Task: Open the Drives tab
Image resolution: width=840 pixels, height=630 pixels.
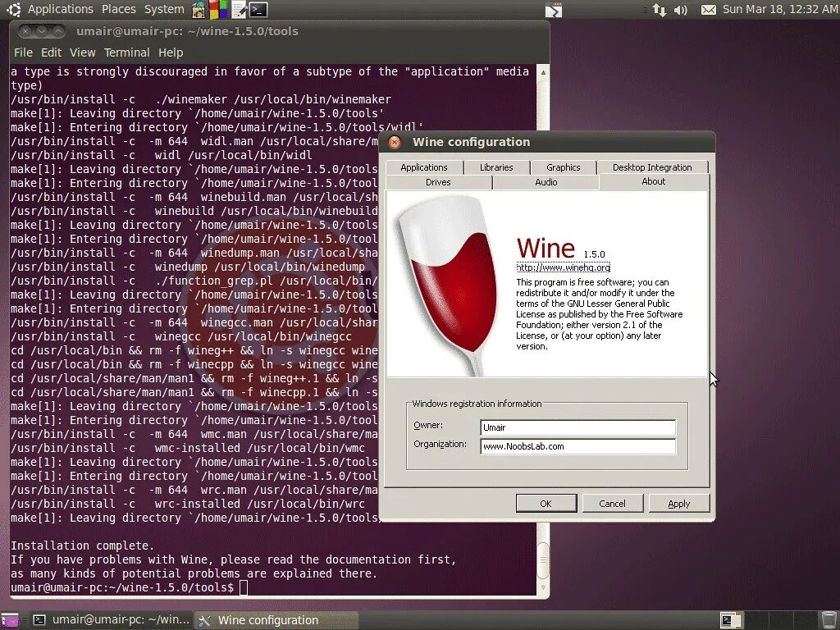Action: [439, 182]
